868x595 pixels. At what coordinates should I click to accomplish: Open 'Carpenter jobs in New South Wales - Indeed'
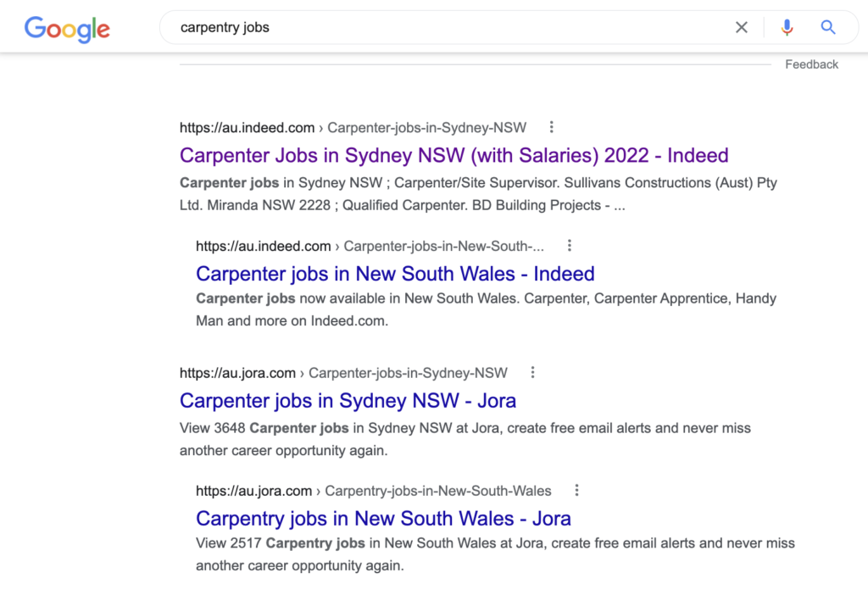click(x=395, y=274)
